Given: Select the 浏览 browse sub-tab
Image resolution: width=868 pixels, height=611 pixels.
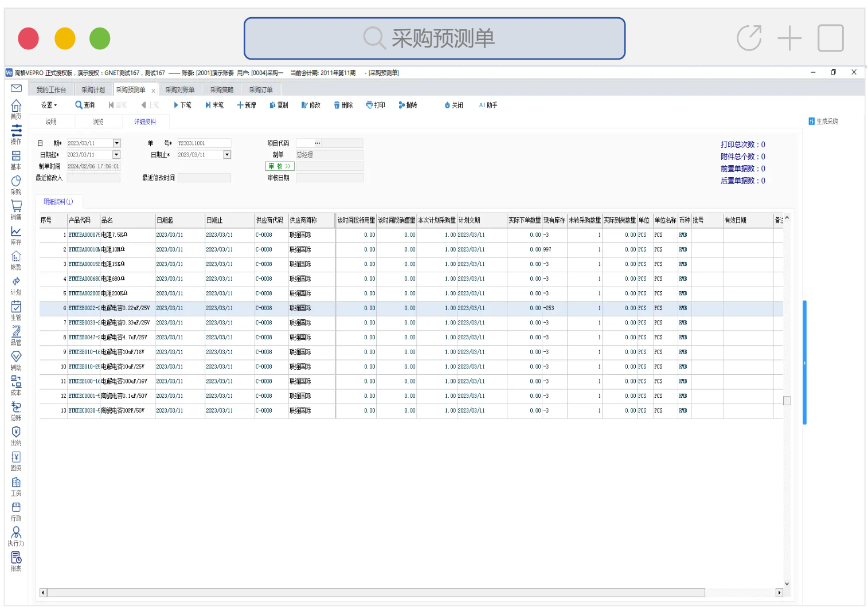Looking at the screenshot, I should tap(98, 122).
